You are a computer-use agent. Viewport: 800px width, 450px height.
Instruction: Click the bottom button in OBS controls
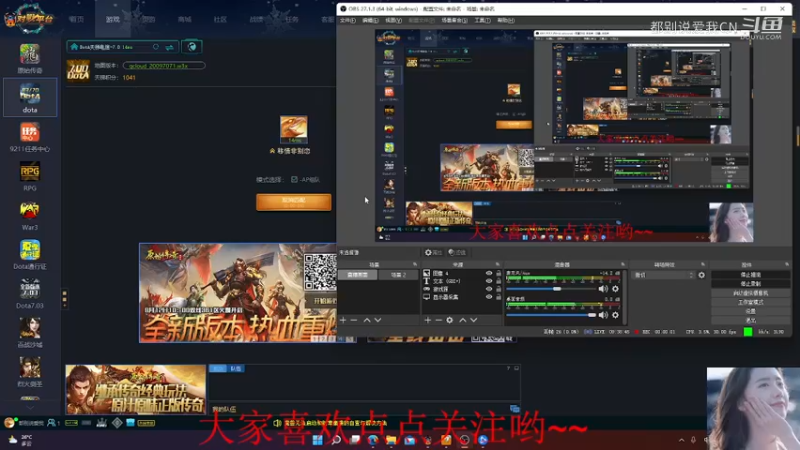click(750, 320)
